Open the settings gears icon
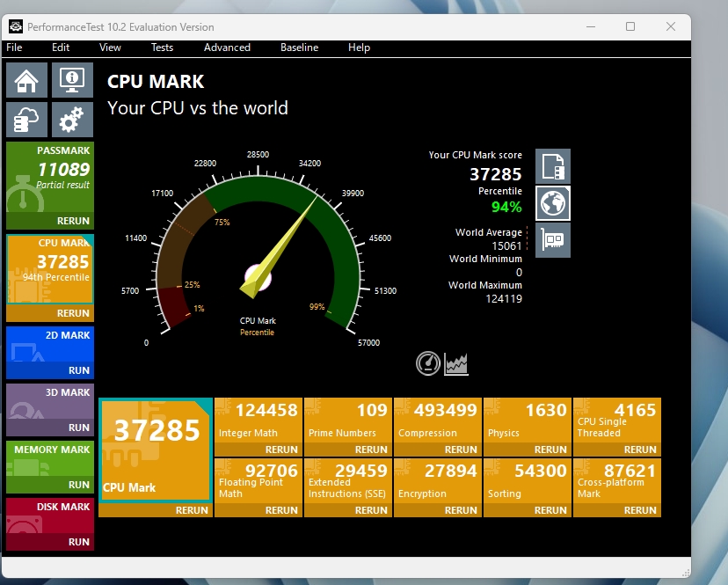The height and width of the screenshot is (585, 728). (x=72, y=120)
